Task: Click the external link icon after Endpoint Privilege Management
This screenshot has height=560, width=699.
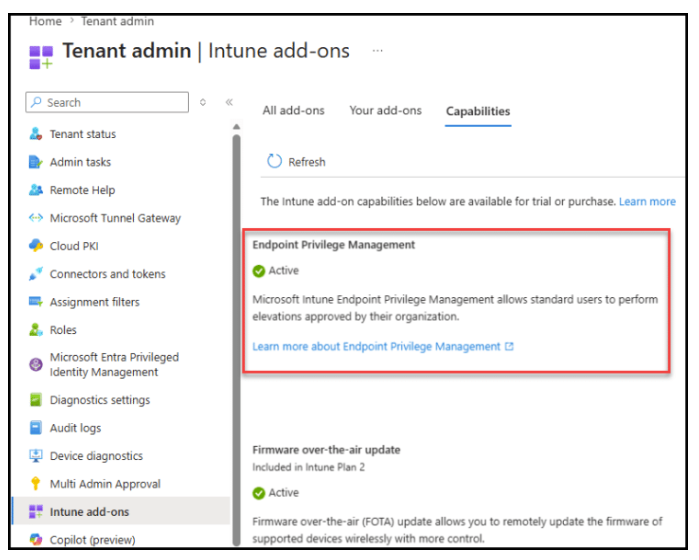Action: (509, 346)
